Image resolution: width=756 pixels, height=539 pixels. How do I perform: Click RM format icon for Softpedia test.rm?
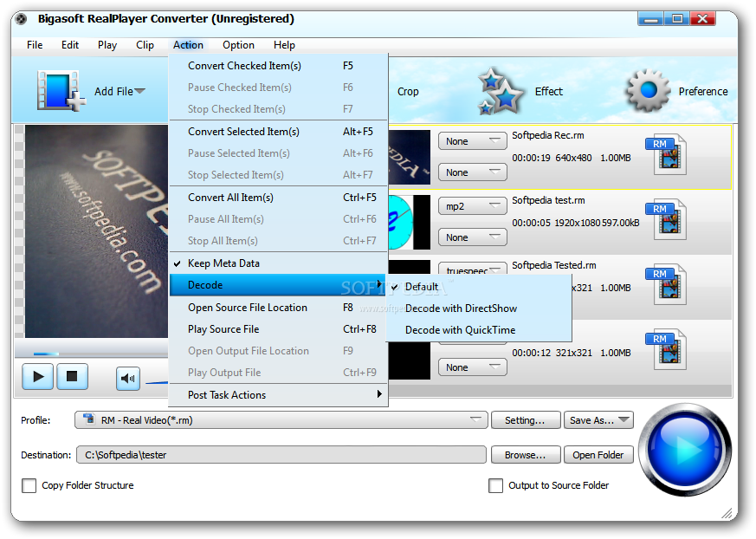(x=666, y=219)
